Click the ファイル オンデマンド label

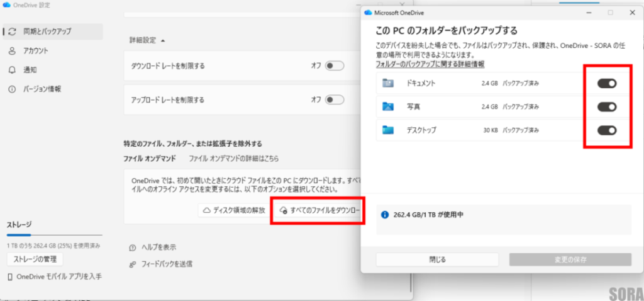click(x=150, y=158)
